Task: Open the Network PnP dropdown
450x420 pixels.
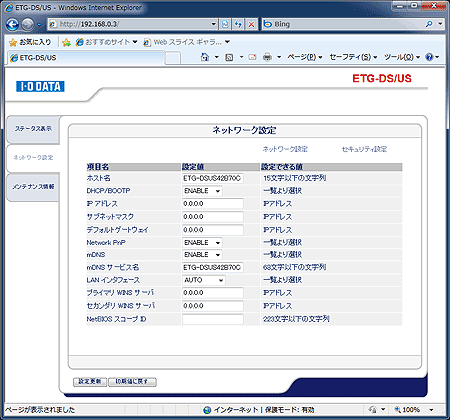Action: point(202,243)
